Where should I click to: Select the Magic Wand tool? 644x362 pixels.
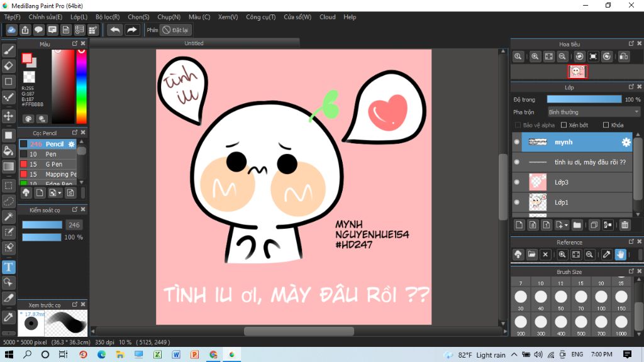(9, 217)
